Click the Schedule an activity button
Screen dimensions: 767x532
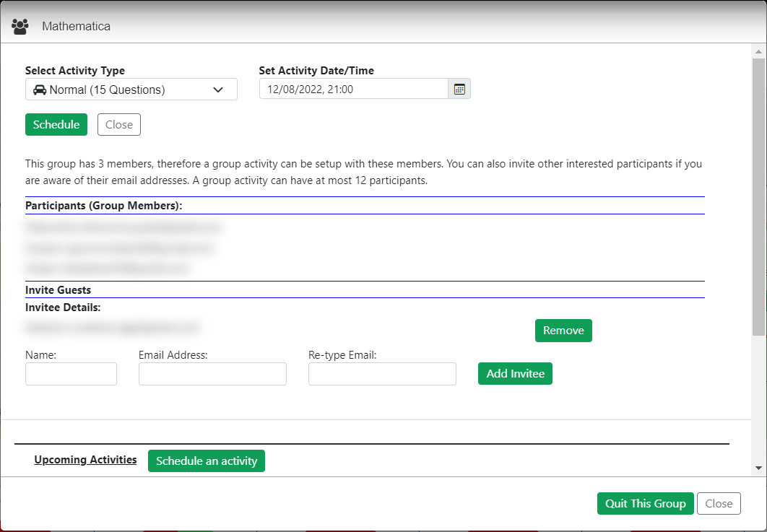pos(207,461)
